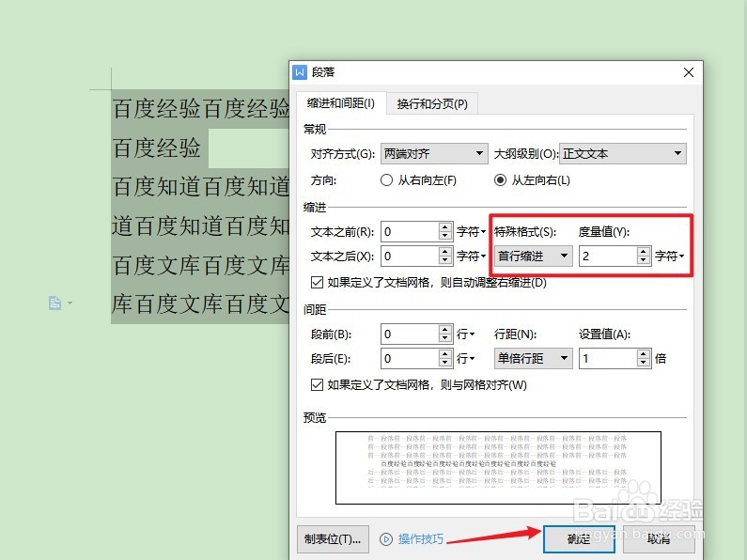Decrease the 度量值 value
This screenshot has height=560, width=747.
click(x=644, y=261)
